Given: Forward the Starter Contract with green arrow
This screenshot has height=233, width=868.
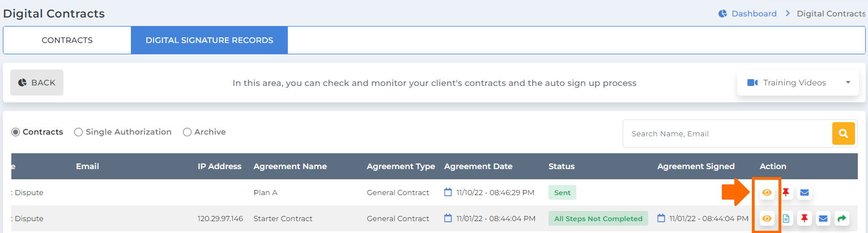Looking at the screenshot, I should (842, 218).
